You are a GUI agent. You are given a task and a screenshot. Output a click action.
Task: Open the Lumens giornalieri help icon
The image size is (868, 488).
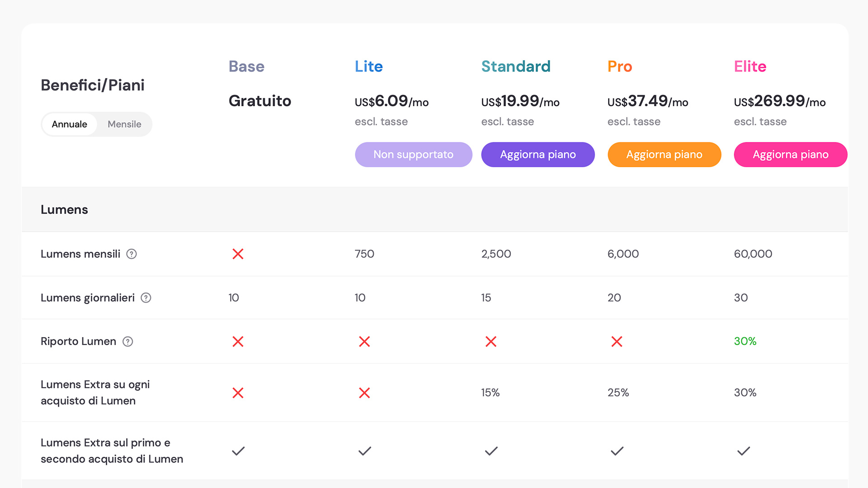146,298
